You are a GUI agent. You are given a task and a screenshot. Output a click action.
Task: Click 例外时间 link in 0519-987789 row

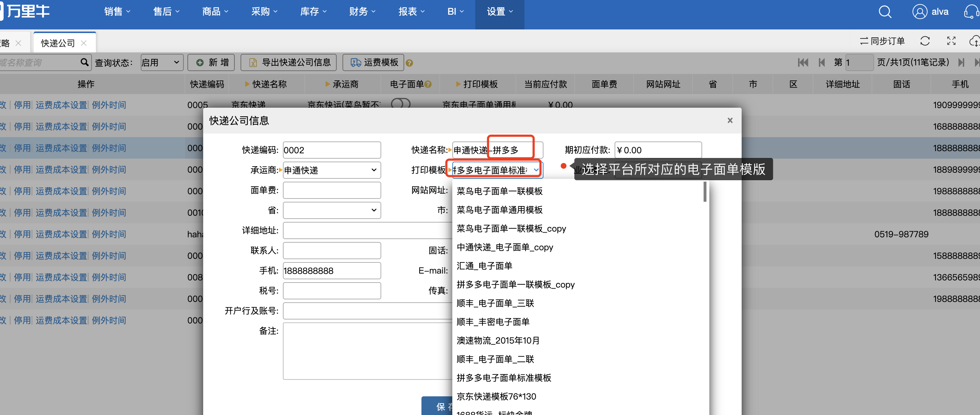pyautogui.click(x=109, y=234)
